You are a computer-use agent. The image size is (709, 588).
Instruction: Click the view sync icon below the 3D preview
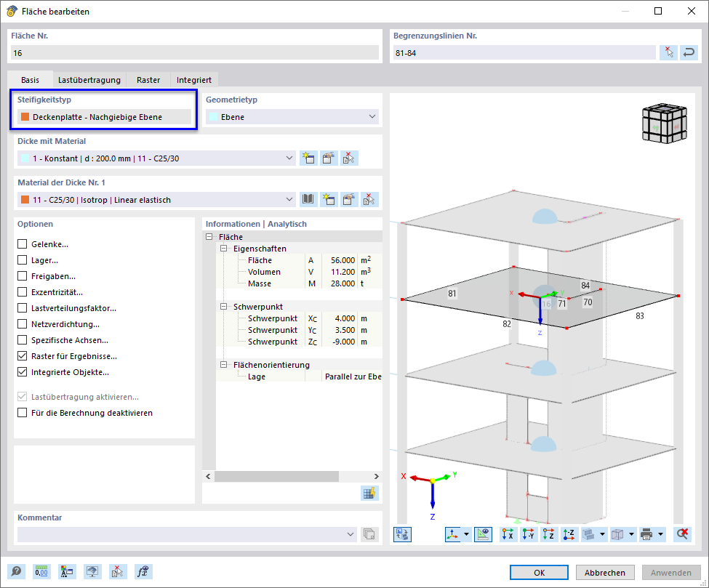tap(402, 534)
